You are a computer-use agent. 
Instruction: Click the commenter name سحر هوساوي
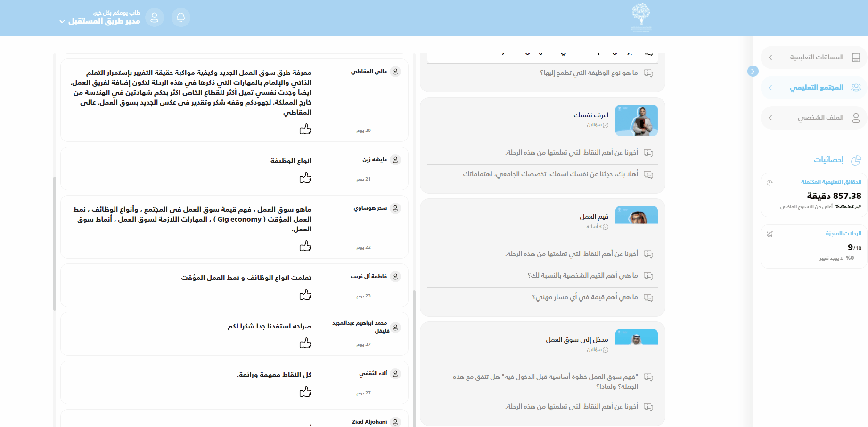370,208
